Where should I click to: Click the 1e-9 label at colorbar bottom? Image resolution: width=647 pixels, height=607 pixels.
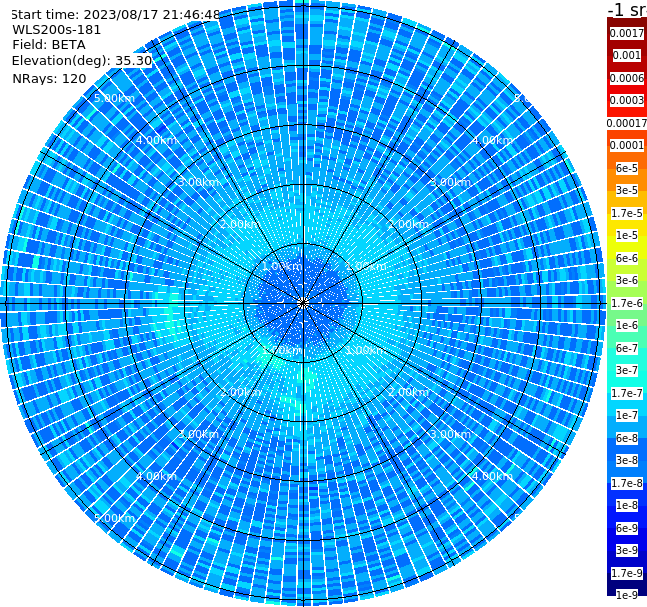(x=627, y=595)
